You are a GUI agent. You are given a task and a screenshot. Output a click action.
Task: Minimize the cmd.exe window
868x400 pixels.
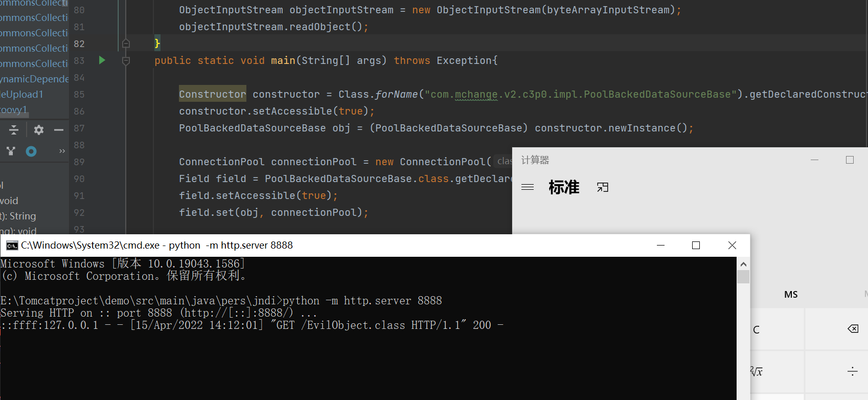pos(660,246)
